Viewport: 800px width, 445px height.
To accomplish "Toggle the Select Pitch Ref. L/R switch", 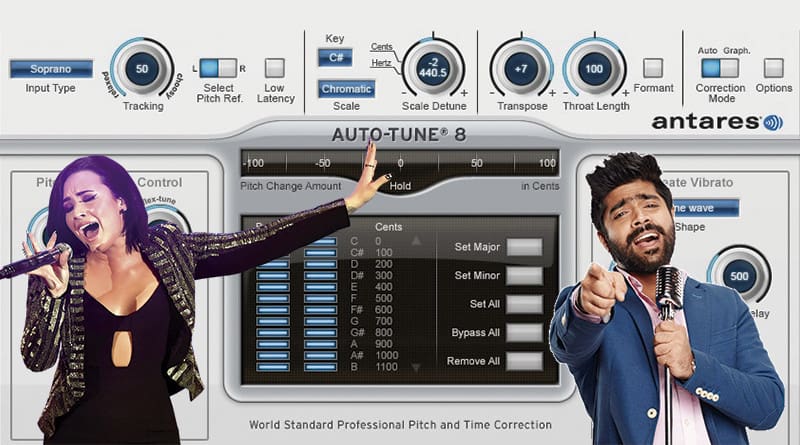I will (x=218, y=68).
